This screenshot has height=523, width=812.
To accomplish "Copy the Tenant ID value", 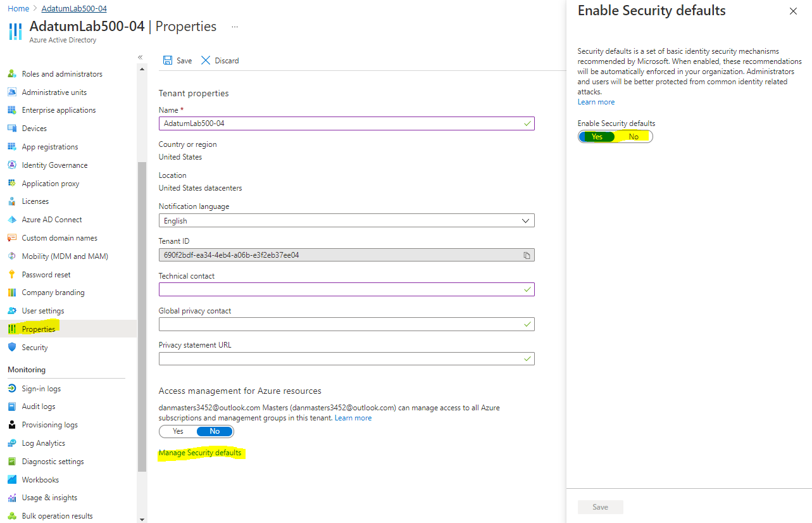I will click(527, 255).
